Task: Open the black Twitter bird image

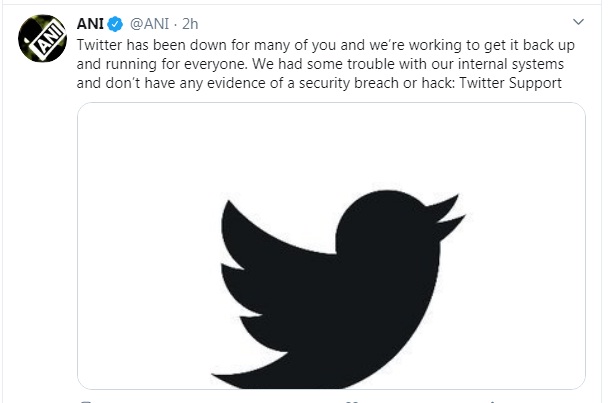Action: tap(331, 246)
